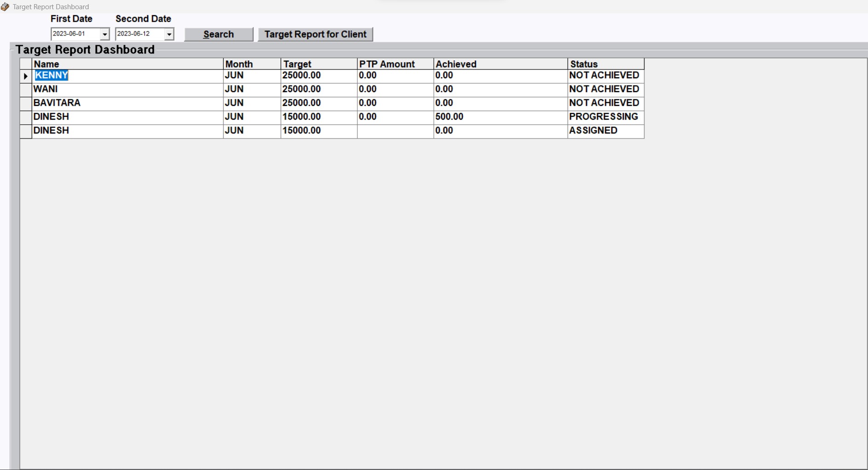This screenshot has height=470, width=868.
Task: Click Target Report for Client button
Action: tap(315, 35)
